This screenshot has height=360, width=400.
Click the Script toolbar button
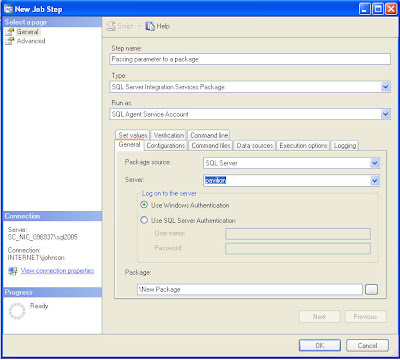pos(120,26)
